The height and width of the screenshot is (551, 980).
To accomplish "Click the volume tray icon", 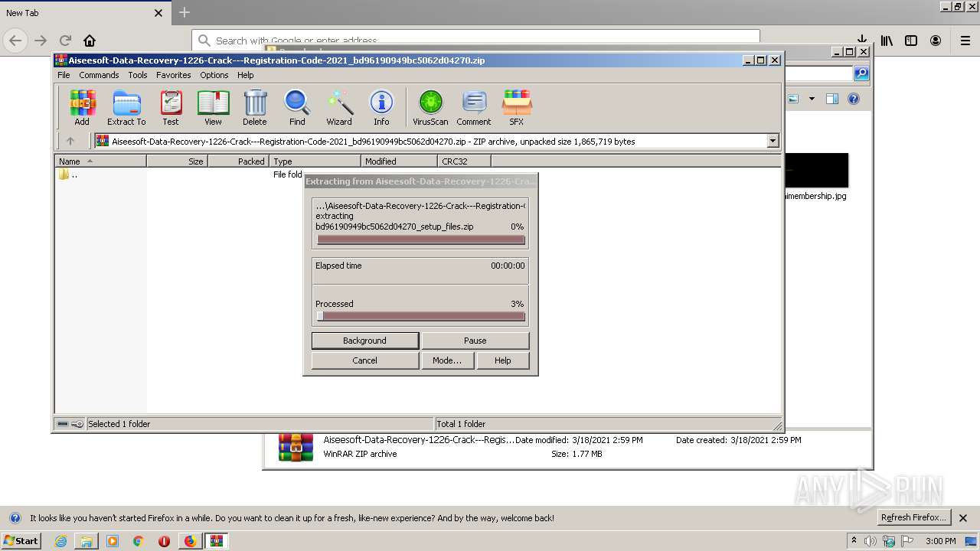I will coord(871,541).
